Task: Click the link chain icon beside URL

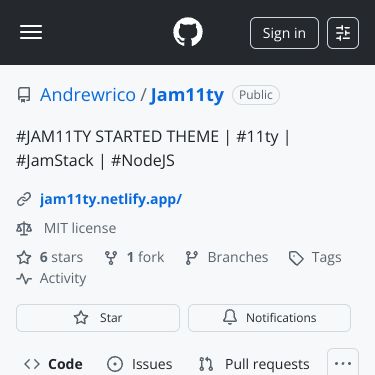Action: (24, 199)
